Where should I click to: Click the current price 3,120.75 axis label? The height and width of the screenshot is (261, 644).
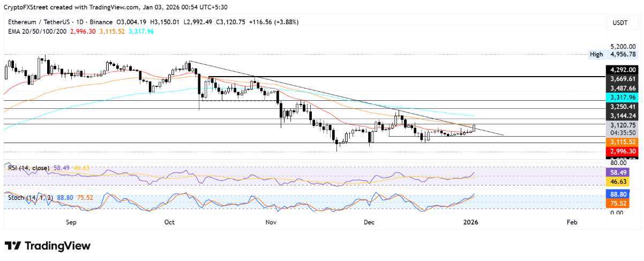(622, 125)
